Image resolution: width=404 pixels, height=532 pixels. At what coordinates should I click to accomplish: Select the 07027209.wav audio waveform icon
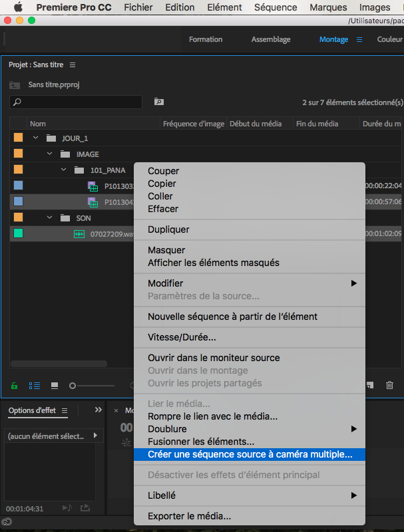tap(79, 234)
